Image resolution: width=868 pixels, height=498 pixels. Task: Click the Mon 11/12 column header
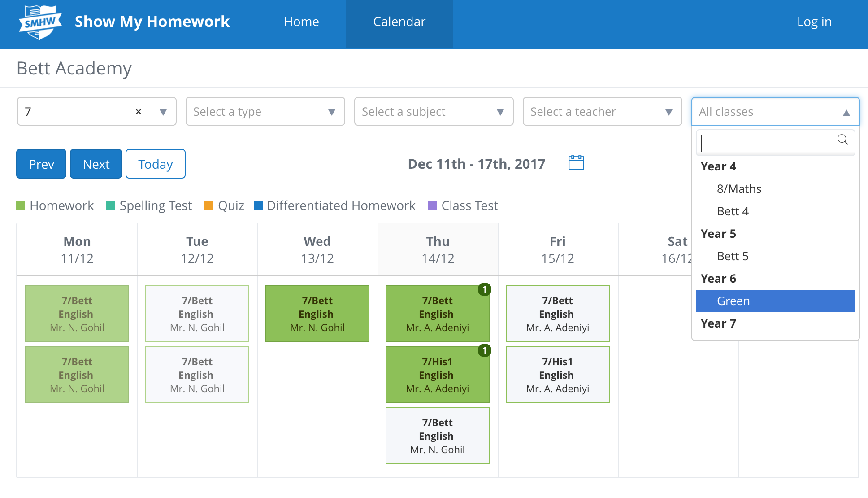pos(77,249)
